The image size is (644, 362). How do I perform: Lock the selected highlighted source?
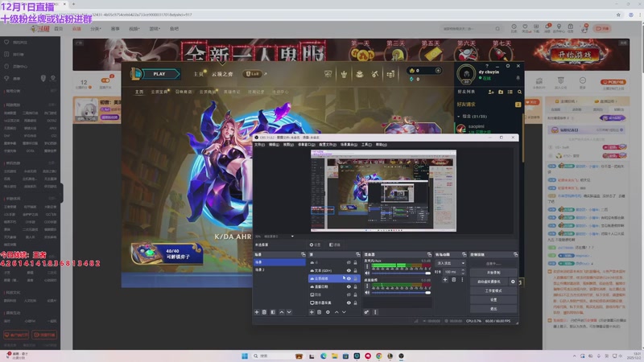355,278
